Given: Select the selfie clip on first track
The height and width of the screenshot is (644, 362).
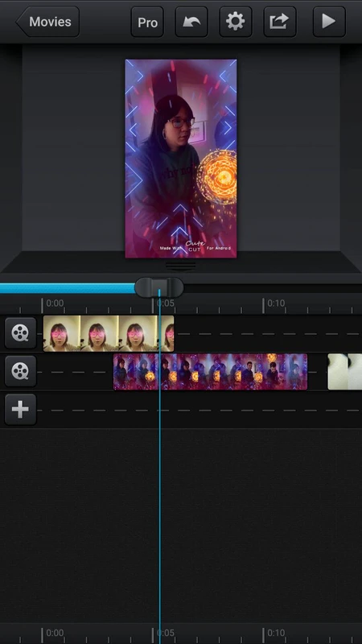Looking at the screenshot, I should point(109,333).
